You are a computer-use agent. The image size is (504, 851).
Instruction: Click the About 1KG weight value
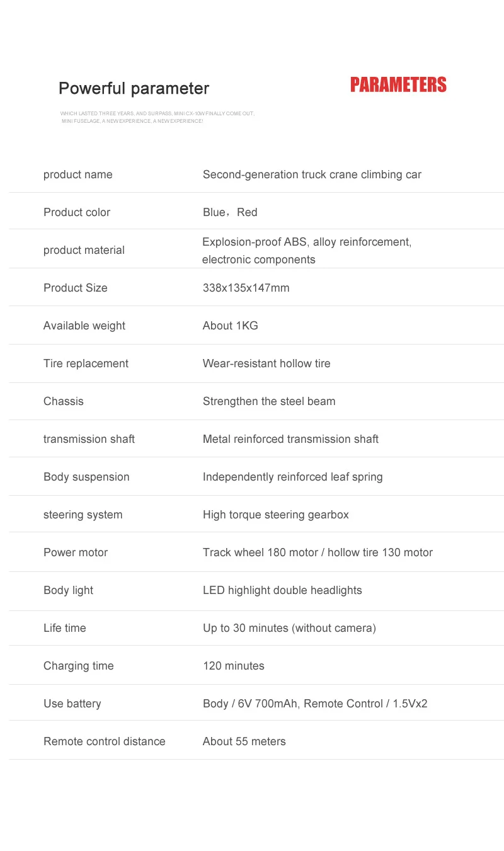[x=231, y=326]
